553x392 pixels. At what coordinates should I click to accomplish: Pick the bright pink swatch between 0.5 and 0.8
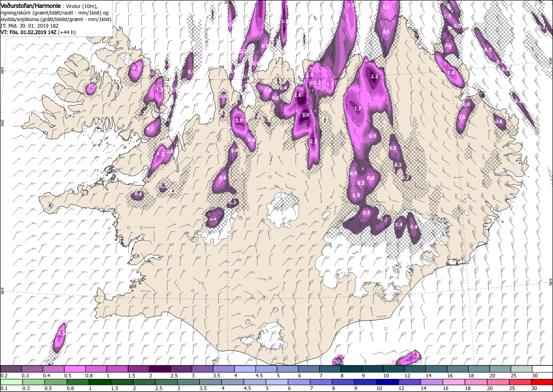pyautogui.click(x=75, y=369)
